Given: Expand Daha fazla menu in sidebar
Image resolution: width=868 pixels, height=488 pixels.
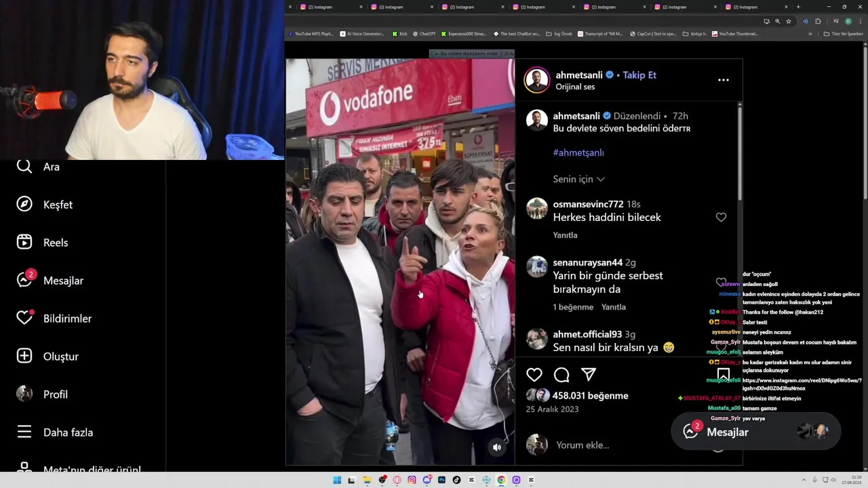Looking at the screenshot, I should [54, 432].
